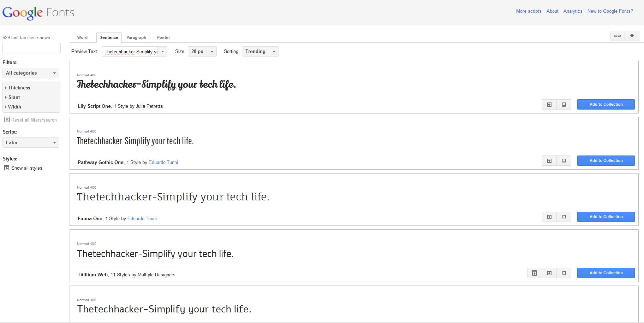Pop out preview icon for Lily Script One
This screenshot has width=644, height=323.
(564, 104)
